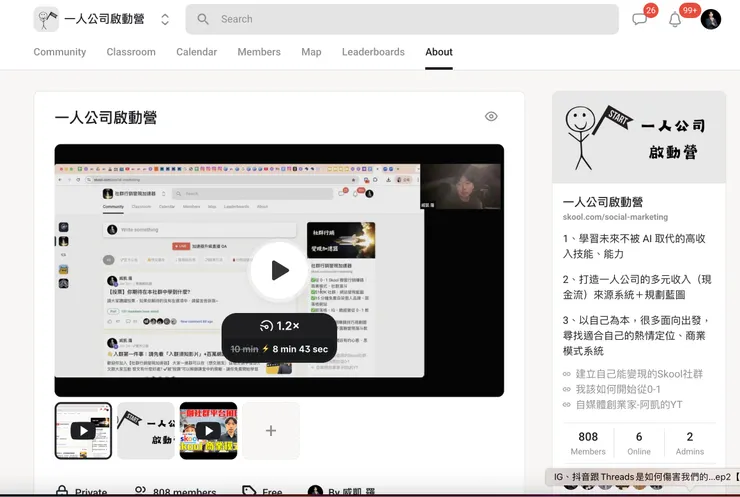The image size is (740, 497).
Task: Click sidebar description point 1 about AI
Action: 634,246
